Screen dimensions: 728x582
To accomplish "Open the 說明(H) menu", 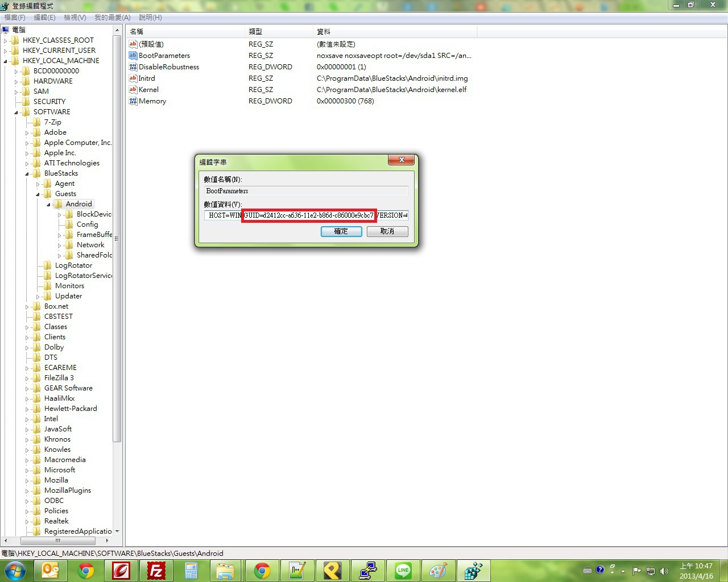I will (x=151, y=18).
